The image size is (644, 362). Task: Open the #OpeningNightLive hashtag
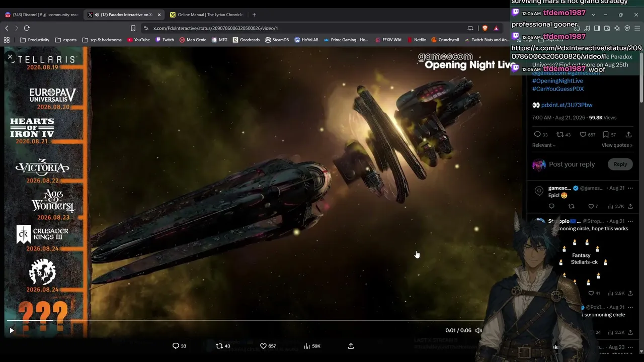pyautogui.click(x=557, y=81)
